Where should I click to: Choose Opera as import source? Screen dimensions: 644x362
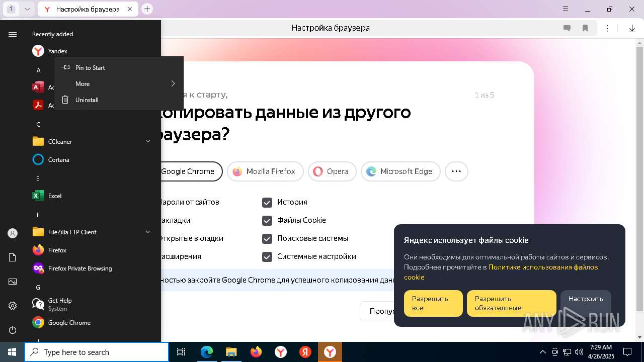click(332, 171)
